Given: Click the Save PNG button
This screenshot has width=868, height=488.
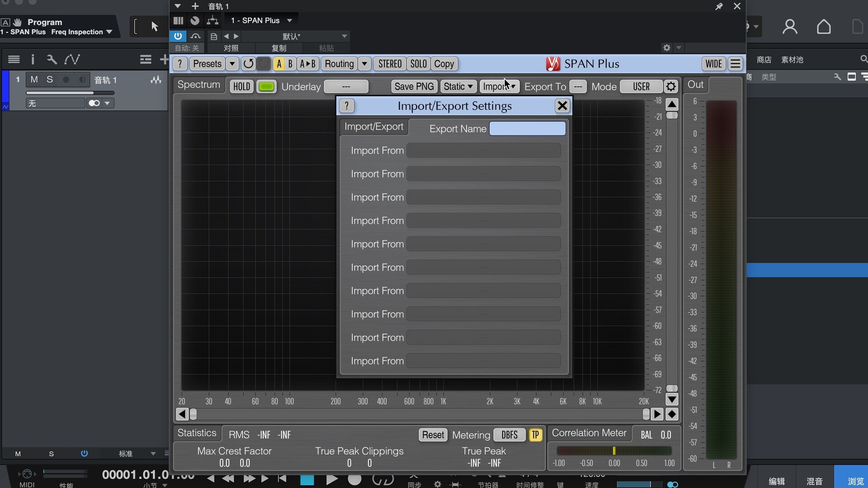Looking at the screenshot, I should (414, 86).
